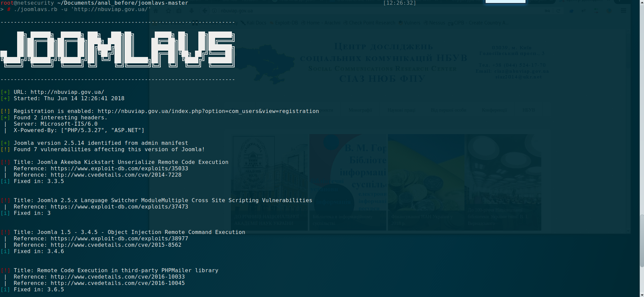Open the Nessus bookmark

(x=434, y=23)
